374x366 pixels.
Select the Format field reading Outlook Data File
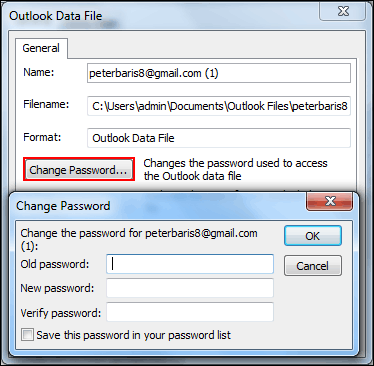coord(219,138)
